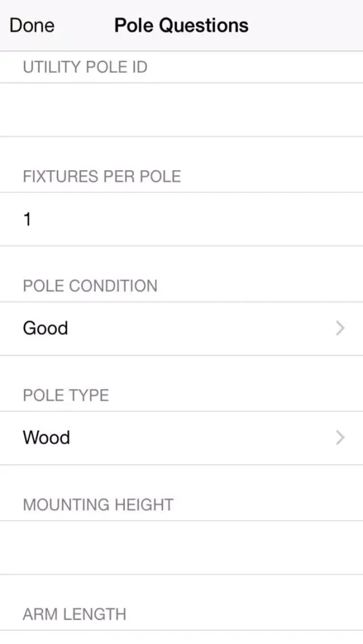363x644 pixels.
Task: Click the empty Utility Pole ID field
Action: (x=181, y=109)
